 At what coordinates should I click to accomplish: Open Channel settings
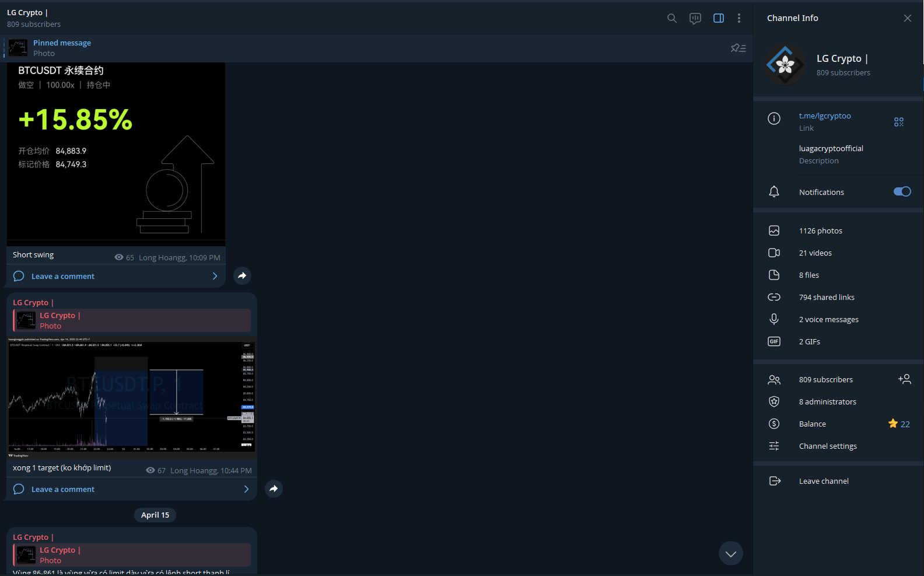(x=827, y=446)
